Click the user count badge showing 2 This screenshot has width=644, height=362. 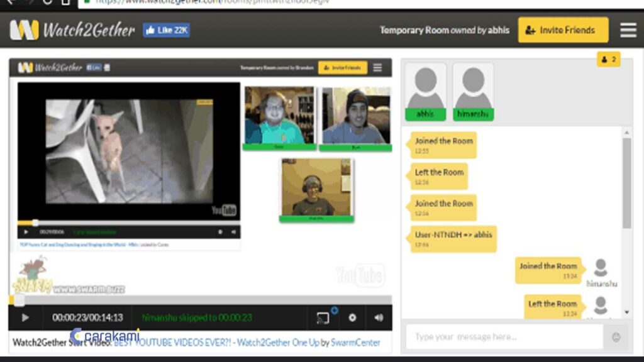608,60
